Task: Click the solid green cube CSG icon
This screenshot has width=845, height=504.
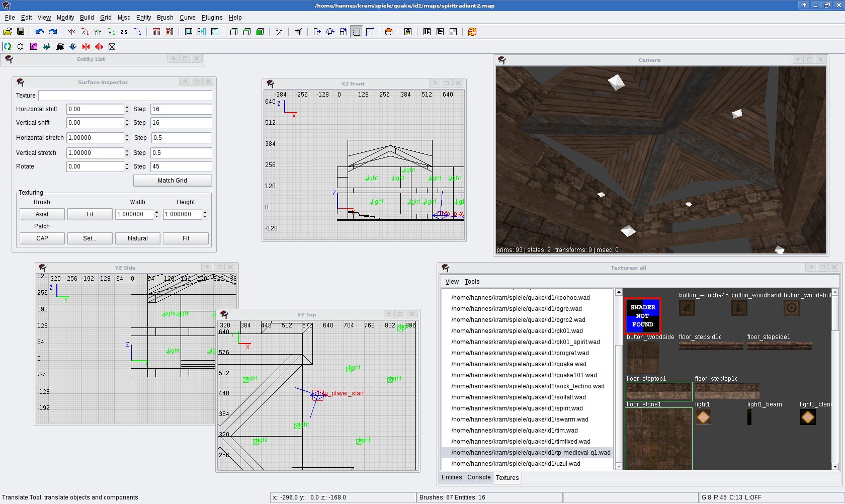Action: click(x=260, y=32)
